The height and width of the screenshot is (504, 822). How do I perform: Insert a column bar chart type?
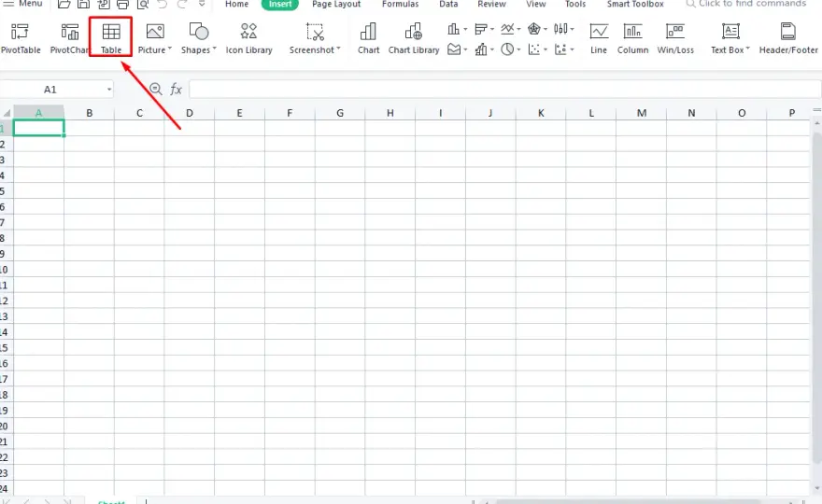(x=453, y=29)
